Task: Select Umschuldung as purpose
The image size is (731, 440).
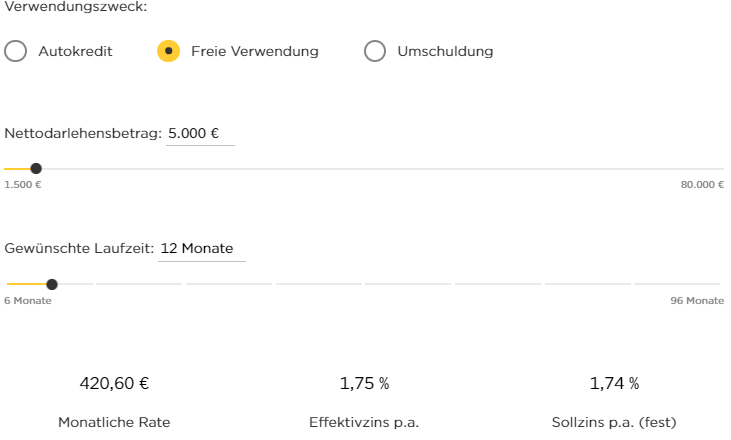Action: point(375,51)
